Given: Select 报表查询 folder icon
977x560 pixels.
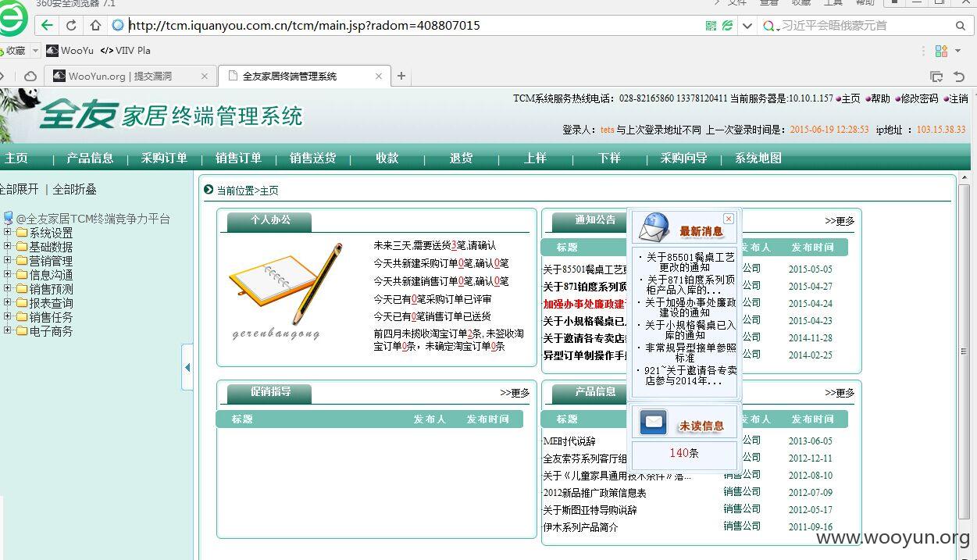Looking at the screenshot, I should [22, 303].
